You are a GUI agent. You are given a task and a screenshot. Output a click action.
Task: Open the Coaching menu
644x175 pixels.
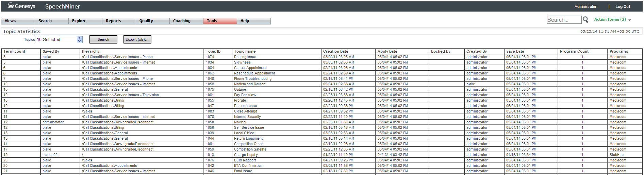click(186, 21)
